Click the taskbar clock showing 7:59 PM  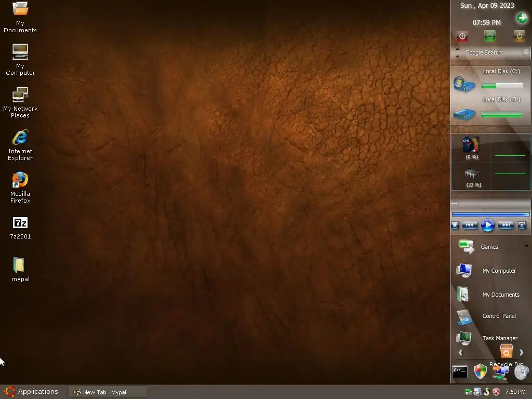515,392
